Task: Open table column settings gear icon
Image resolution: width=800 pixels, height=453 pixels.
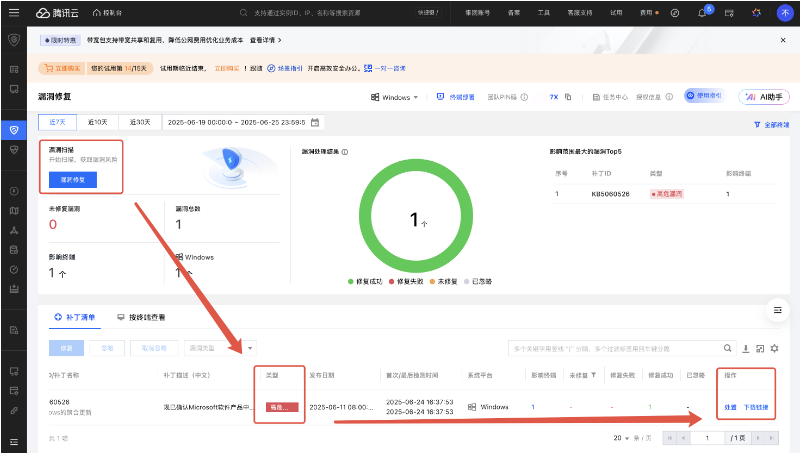Action: (x=774, y=348)
